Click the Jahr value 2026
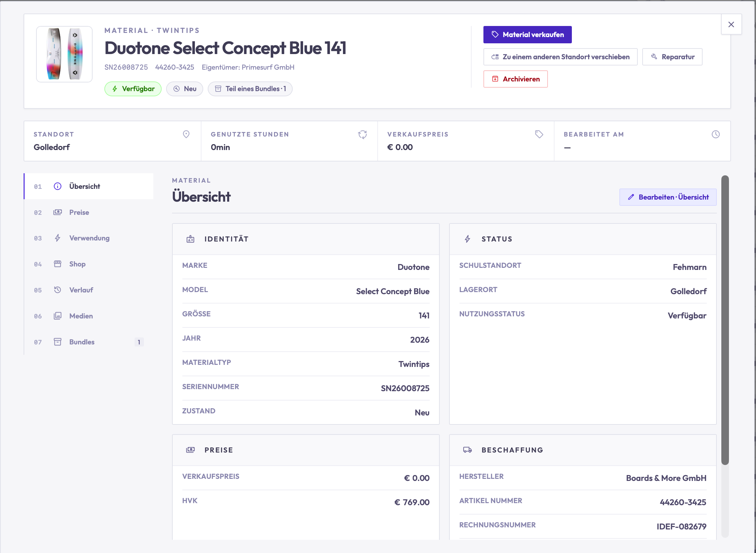The width and height of the screenshot is (756, 553). tap(420, 340)
